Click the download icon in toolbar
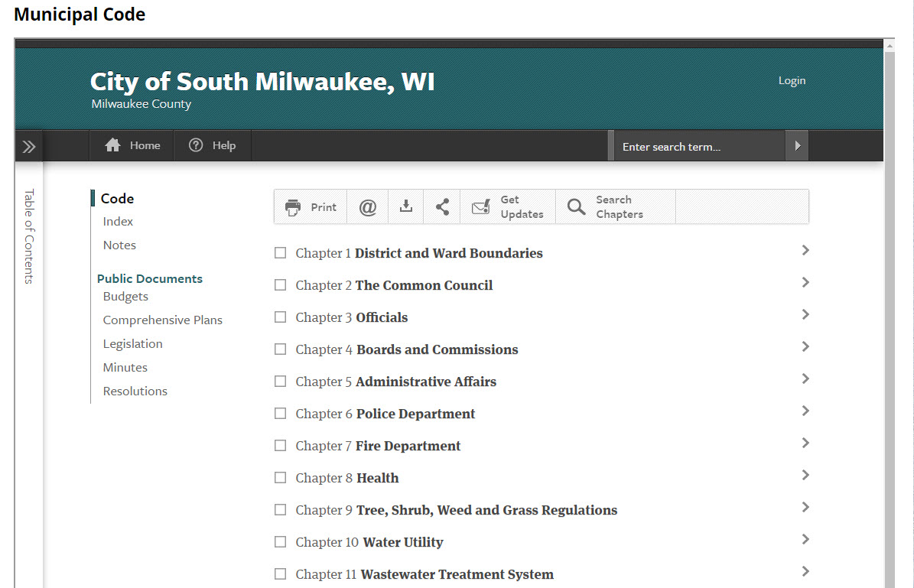 point(406,206)
